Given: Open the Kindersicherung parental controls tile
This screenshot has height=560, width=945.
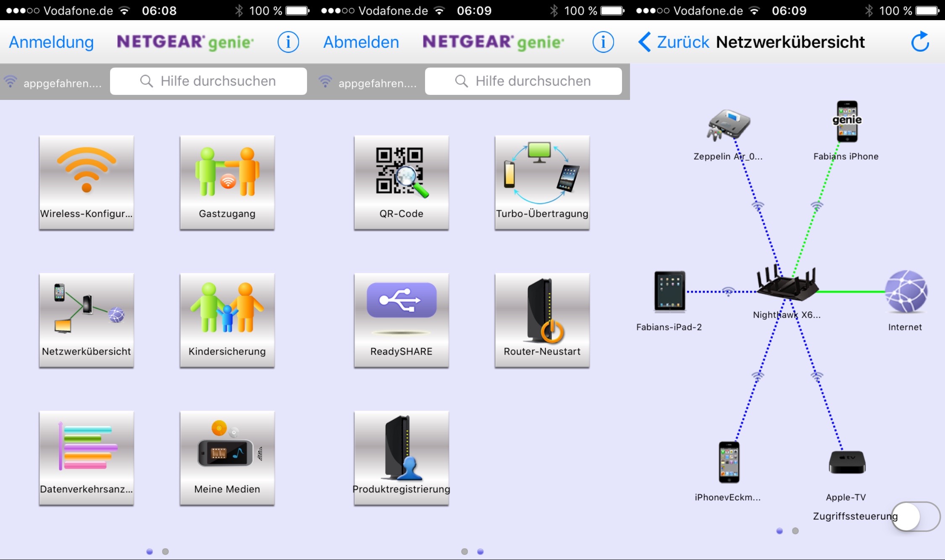Looking at the screenshot, I should click(x=227, y=320).
